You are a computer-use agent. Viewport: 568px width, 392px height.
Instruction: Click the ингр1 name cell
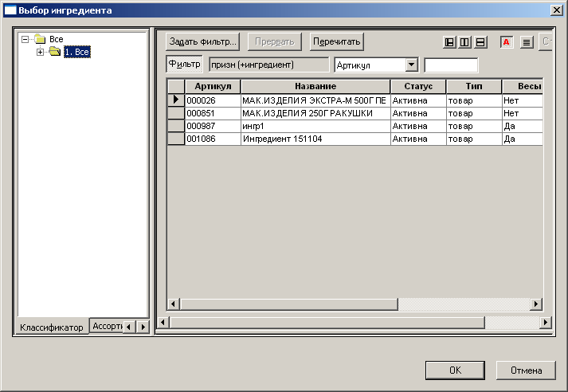point(315,126)
